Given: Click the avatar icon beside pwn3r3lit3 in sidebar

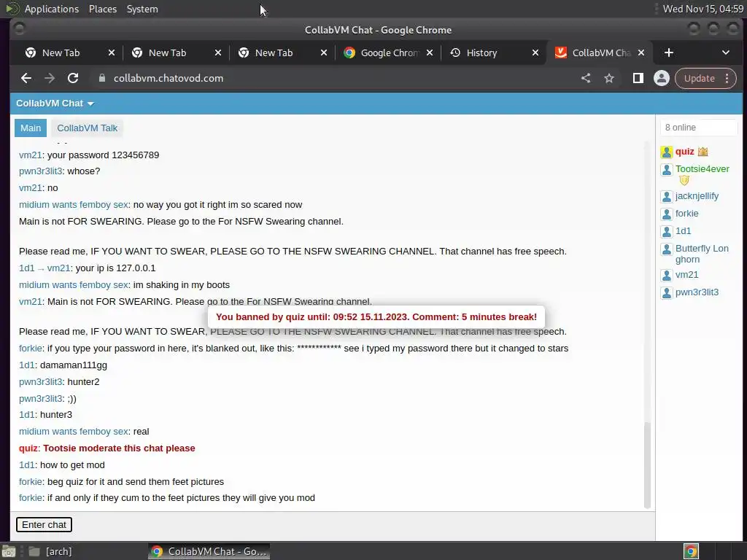Looking at the screenshot, I should point(667,293).
